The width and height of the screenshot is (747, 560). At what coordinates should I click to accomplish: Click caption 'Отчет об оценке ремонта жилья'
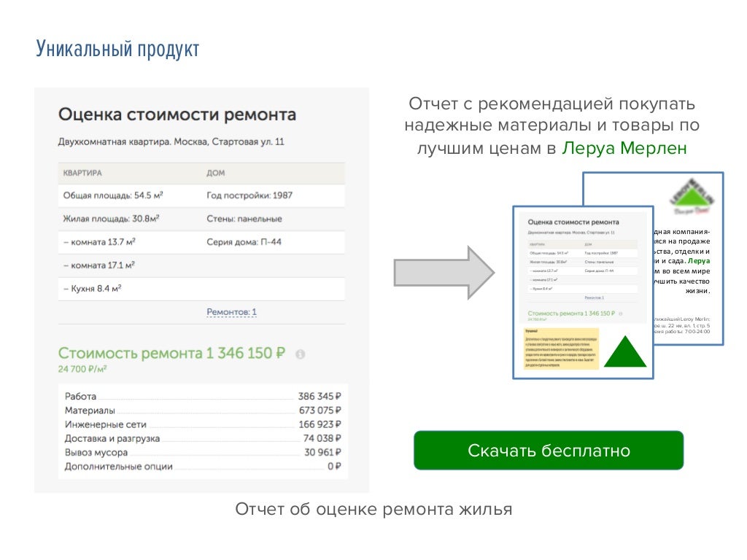point(374,509)
